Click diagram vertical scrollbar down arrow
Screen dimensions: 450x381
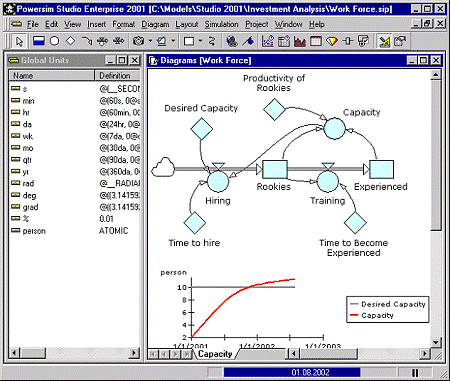(x=436, y=342)
